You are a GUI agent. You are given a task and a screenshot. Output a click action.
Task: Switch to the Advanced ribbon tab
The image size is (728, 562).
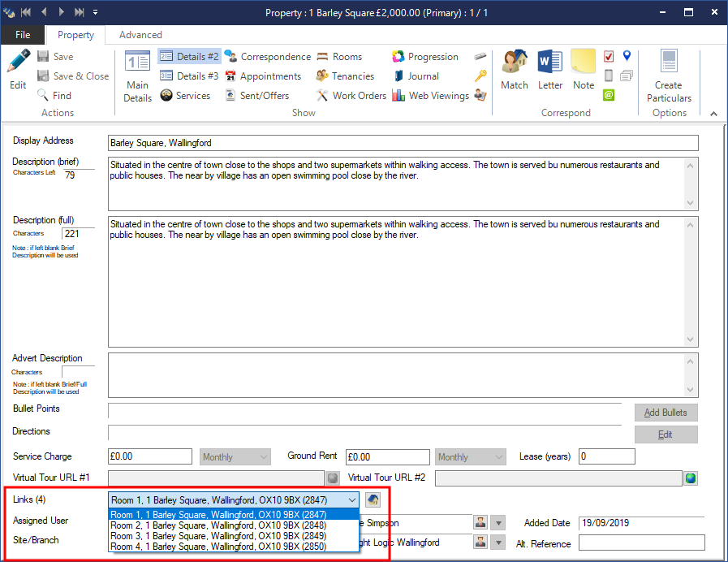pos(140,35)
